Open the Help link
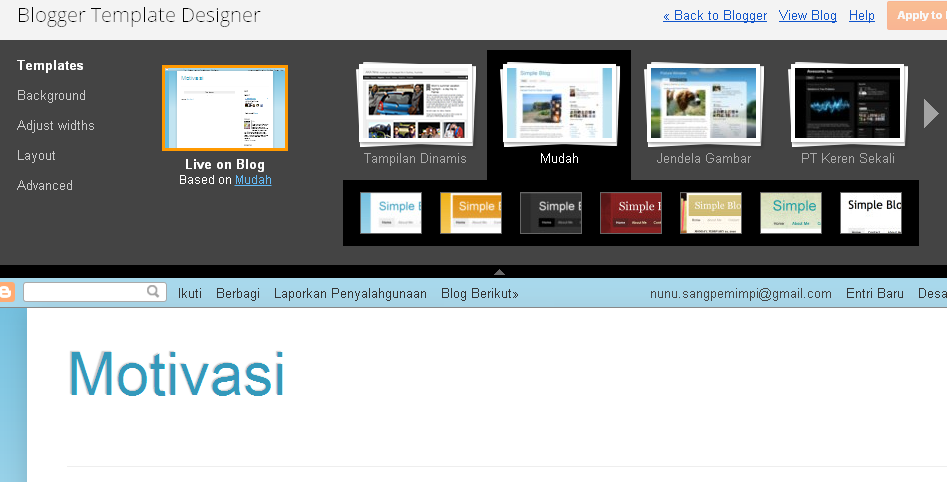 pos(861,16)
